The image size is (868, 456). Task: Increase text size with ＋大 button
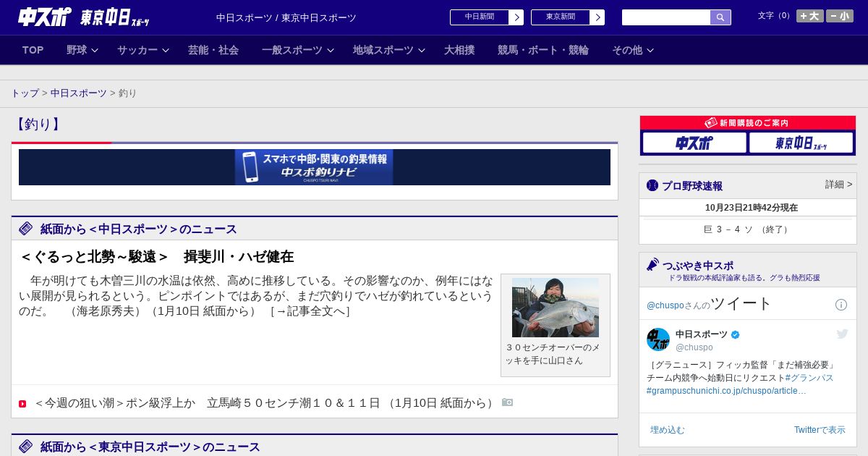point(810,16)
